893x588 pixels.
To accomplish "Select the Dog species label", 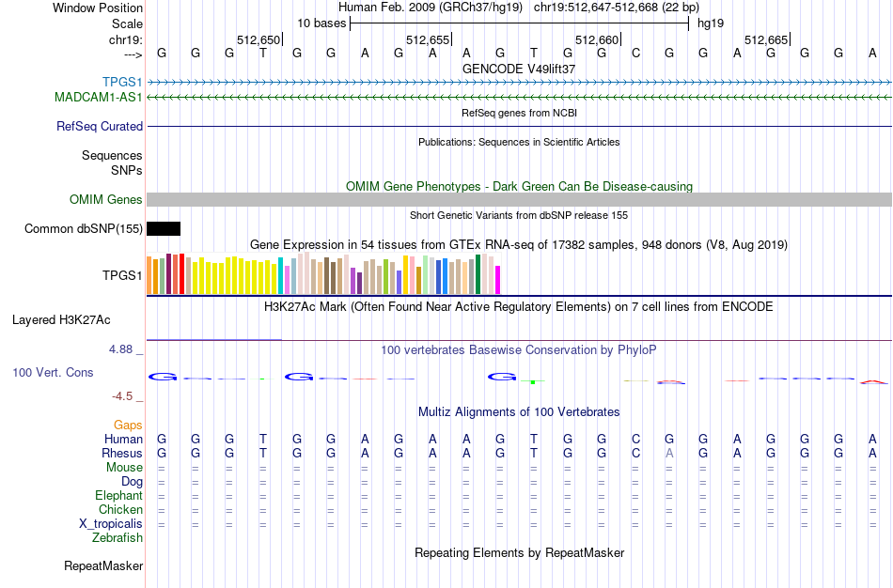I will point(132,482).
